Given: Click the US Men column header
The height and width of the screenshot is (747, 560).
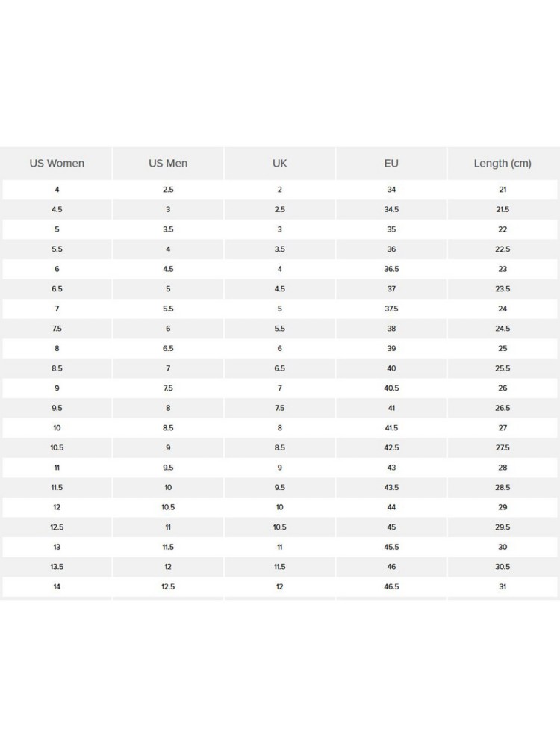Looking at the screenshot, I should [168, 163].
